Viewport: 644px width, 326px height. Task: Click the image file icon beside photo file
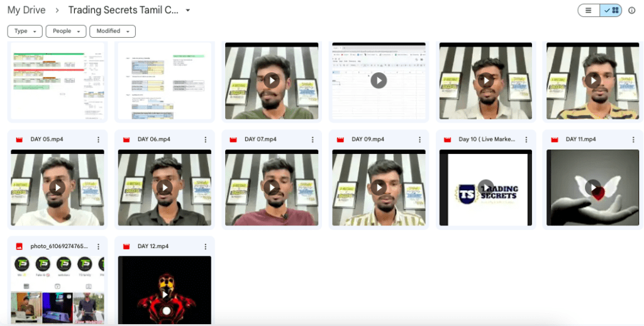click(19, 246)
